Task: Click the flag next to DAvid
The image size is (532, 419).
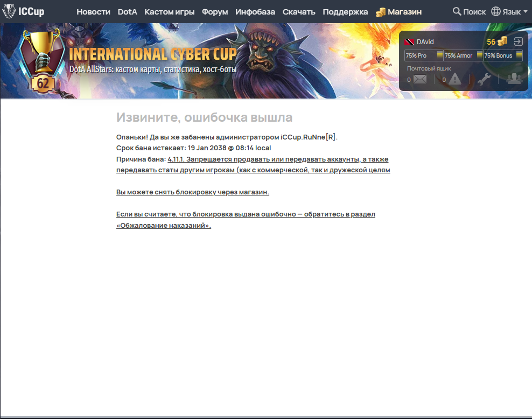Action: point(409,42)
